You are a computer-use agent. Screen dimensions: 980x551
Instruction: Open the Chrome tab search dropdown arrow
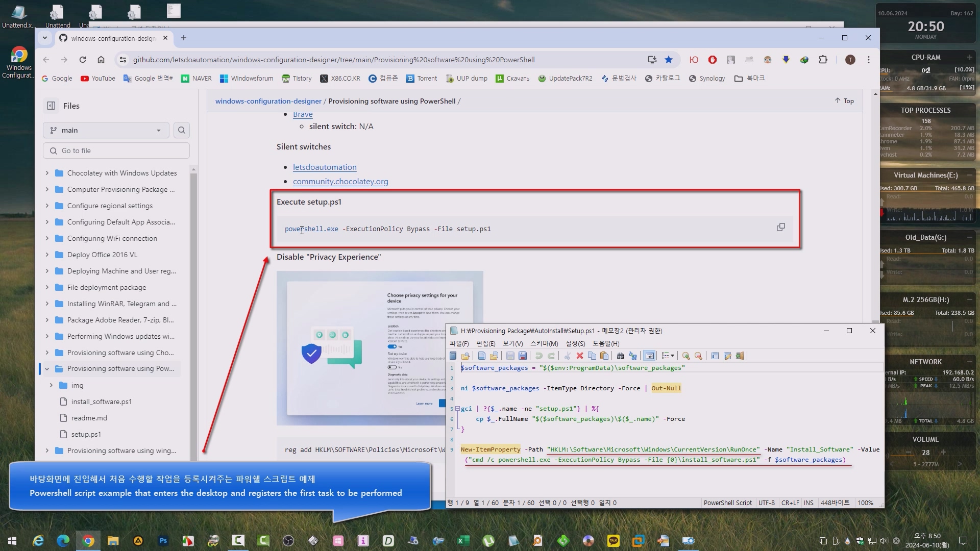pyautogui.click(x=45, y=38)
